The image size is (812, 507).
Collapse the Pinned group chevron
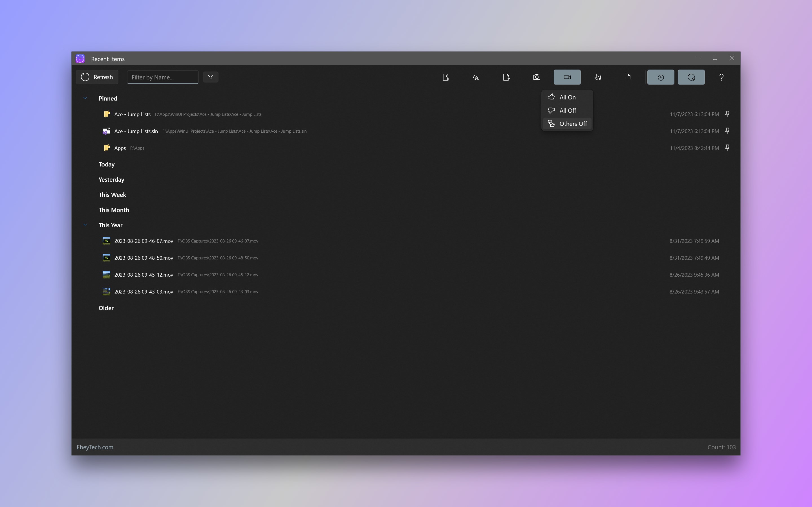point(85,98)
